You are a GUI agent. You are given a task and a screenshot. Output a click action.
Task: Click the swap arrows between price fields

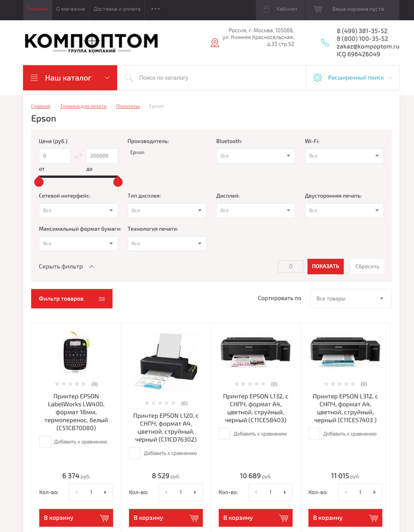(x=78, y=155)
